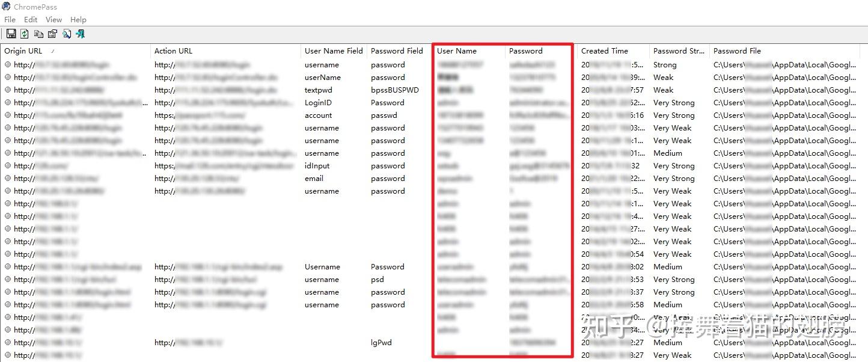Select the passwd field cell

(384, 115)
